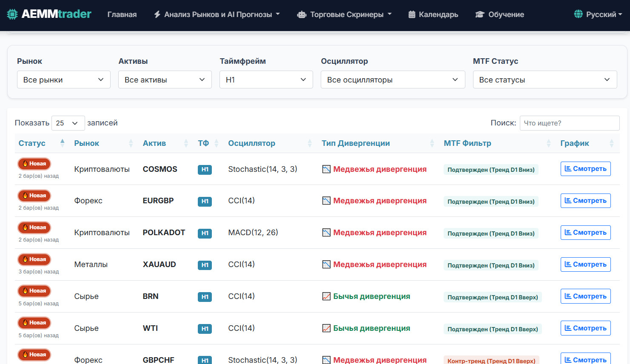This screenshot has height=364, width=630.
Task: Click the bearish chart icon for GBPCHF
Action: pos(326,360)
